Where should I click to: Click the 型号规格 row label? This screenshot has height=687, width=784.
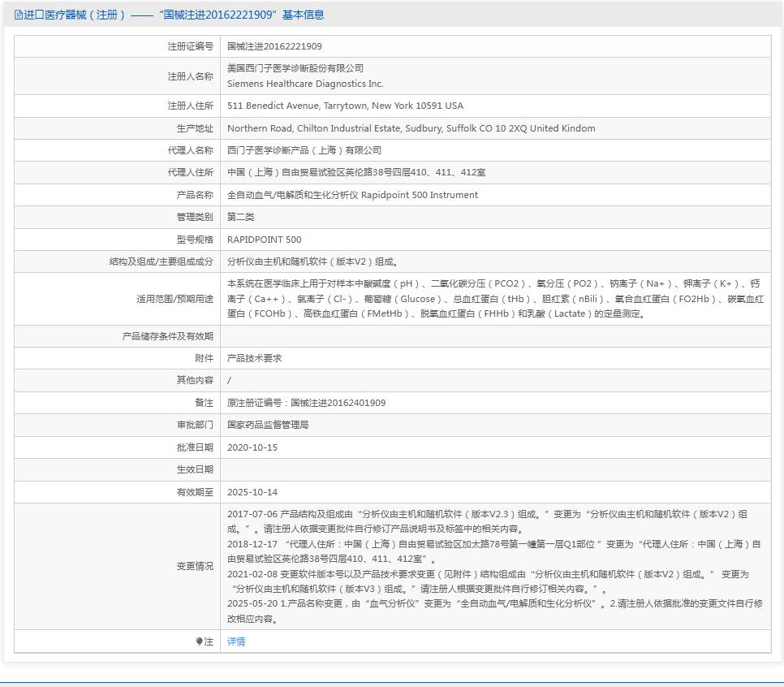tap(195, 240)
